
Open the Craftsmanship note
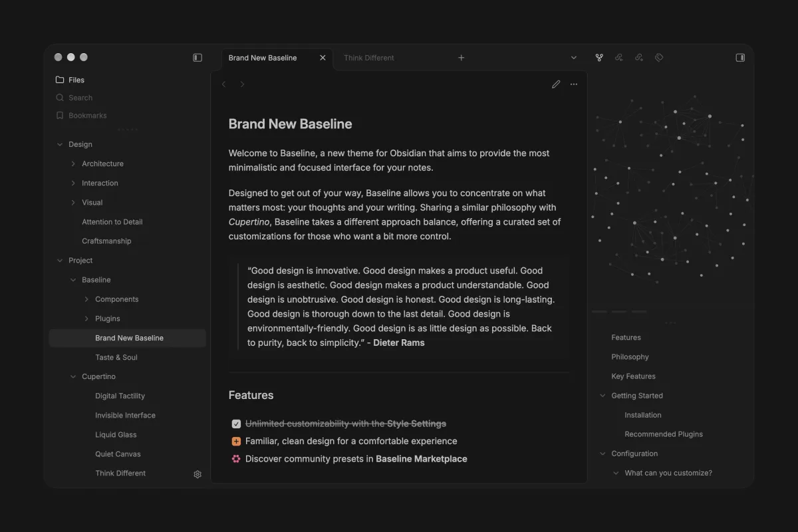[106, 241]
